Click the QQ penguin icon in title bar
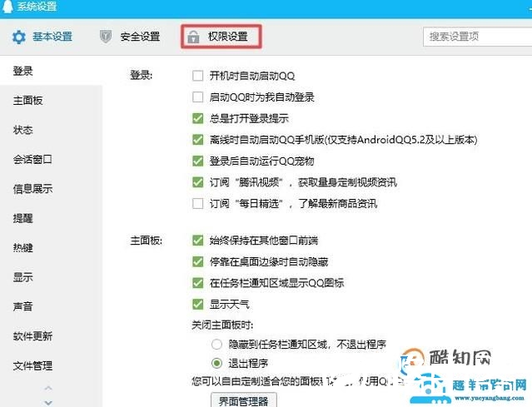Image resolution: width=532 pixels, height=407 pixels. pos(7,6)
